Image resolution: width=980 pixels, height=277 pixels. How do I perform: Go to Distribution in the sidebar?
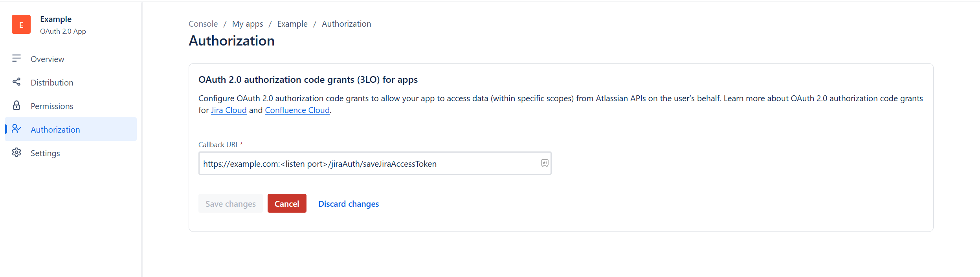(52, 83)
